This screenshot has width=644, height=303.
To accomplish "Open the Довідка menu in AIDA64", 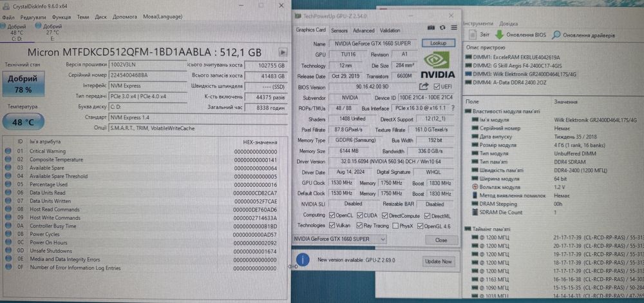I will click(509, 24).
